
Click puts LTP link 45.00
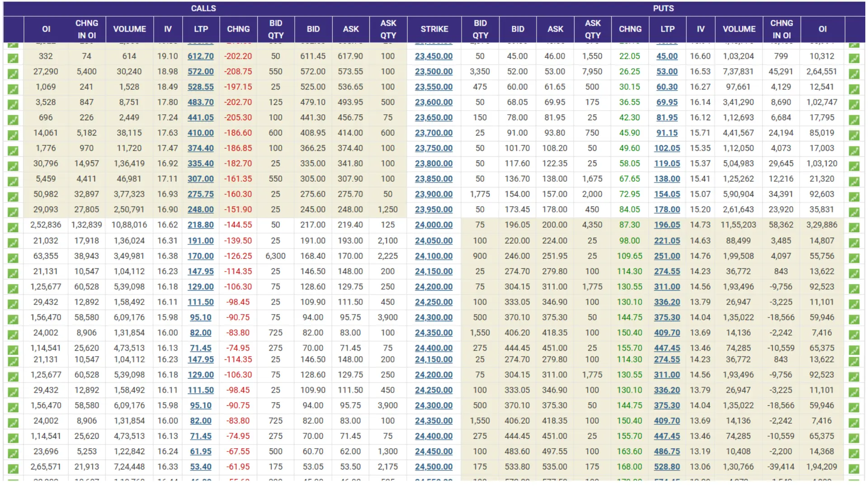[667, 56]
